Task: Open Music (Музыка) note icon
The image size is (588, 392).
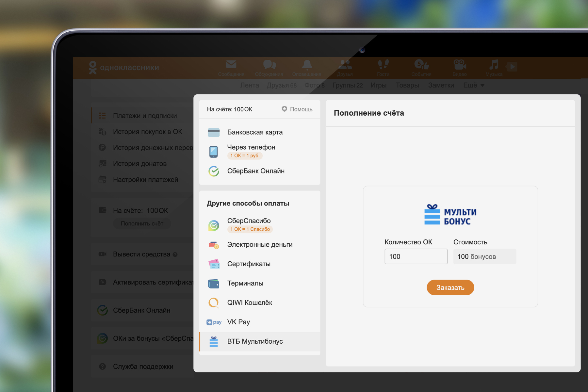Action: (x=494, y=65)
